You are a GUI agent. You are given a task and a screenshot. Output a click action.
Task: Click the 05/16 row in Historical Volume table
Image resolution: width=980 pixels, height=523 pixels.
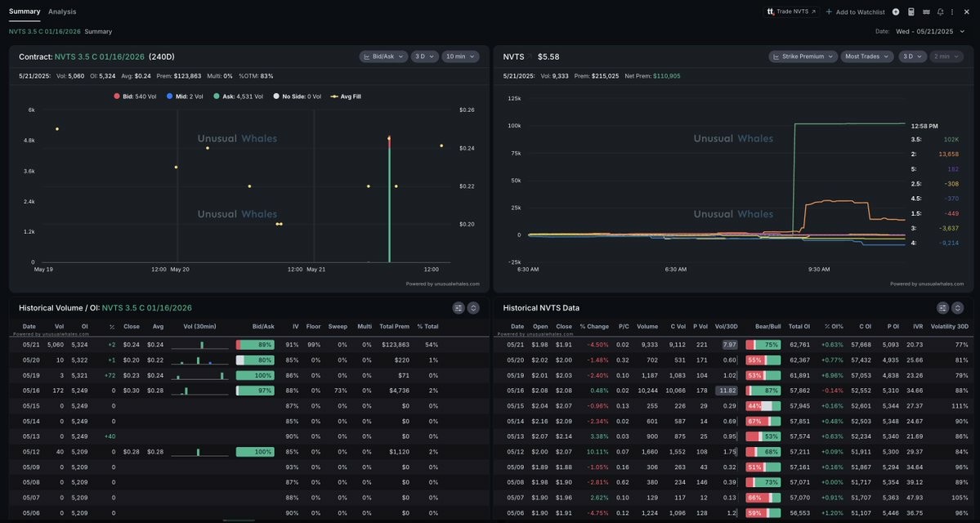(248, 391)
